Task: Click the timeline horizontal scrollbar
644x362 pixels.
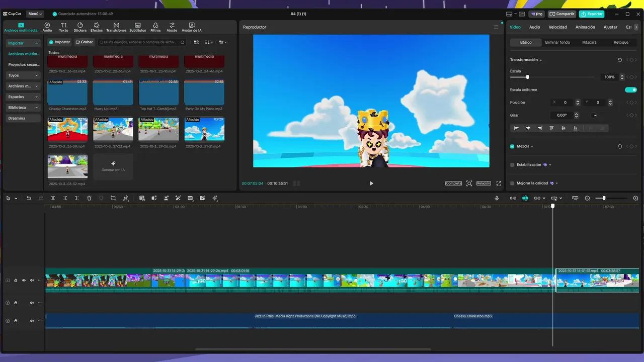Action: coord(313,349)
